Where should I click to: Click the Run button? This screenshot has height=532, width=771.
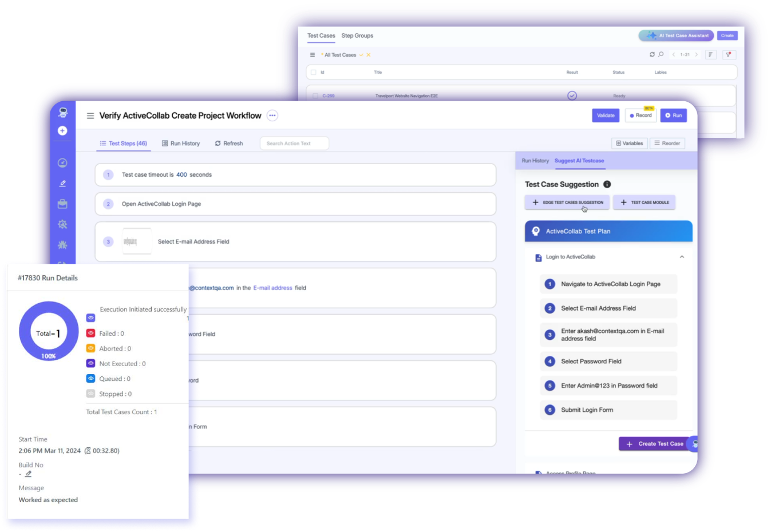(x=674, y=116)
